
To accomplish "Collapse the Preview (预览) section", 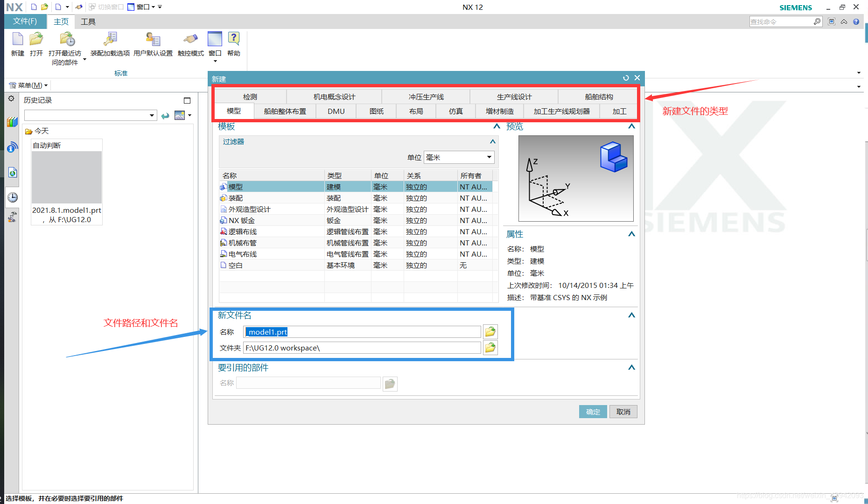I will tap(631, 126).
